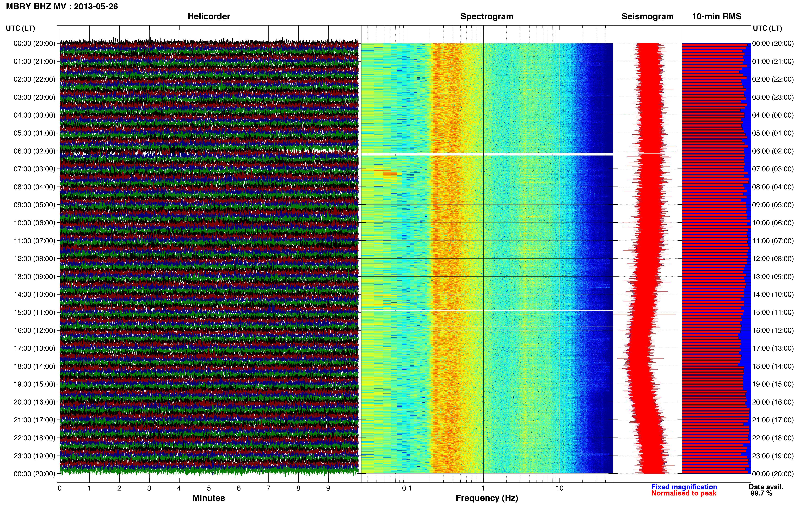Click the Helicorder panel heading

[209, 16]
